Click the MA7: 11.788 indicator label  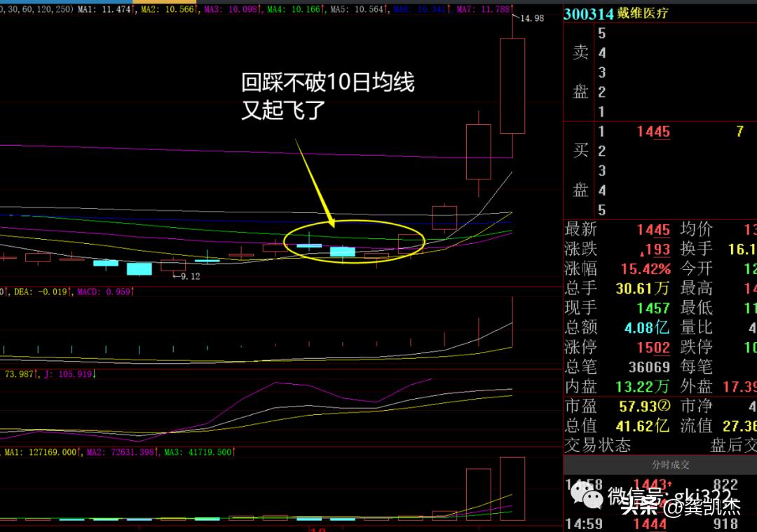pyautogui.click(x=483, y=8)
